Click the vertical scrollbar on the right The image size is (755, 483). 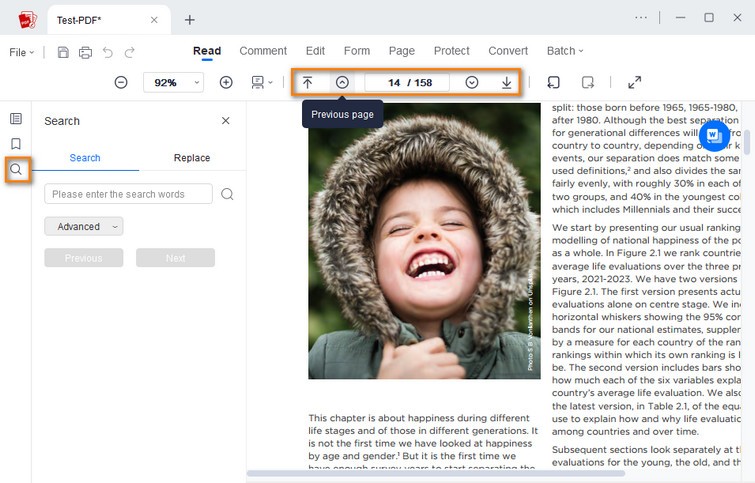tap(747, 143)
